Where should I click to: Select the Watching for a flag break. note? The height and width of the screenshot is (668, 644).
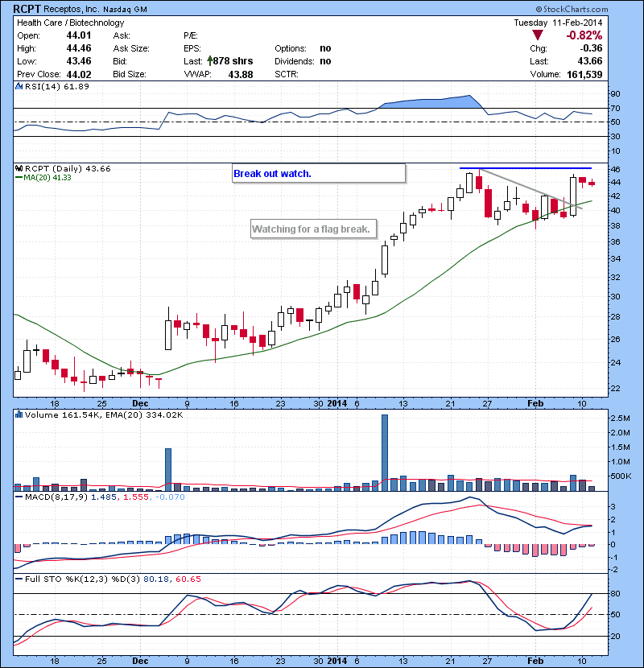(313, 229)
